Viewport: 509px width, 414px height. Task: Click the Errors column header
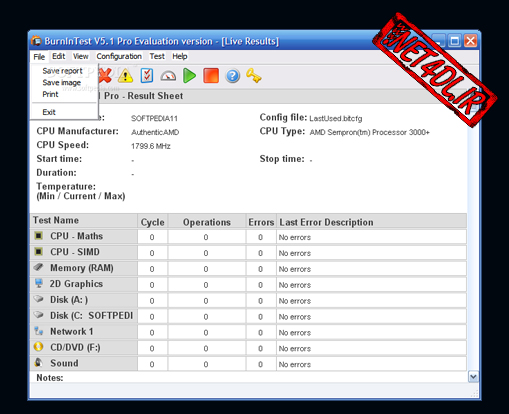click(261, 222)
